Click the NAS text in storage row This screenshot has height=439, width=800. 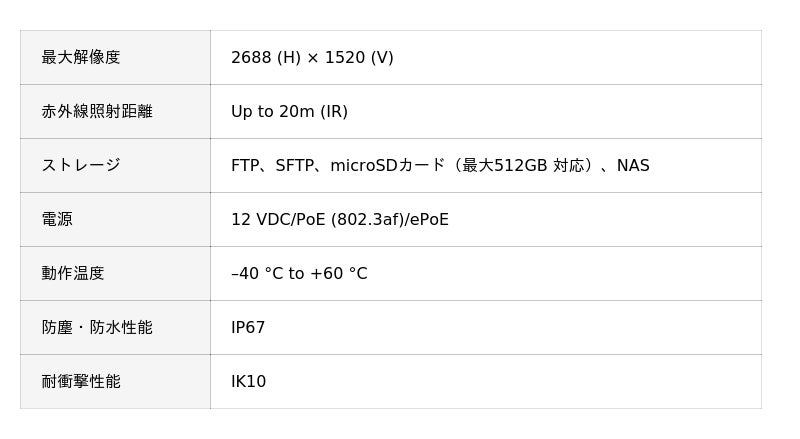click(633, 165)
